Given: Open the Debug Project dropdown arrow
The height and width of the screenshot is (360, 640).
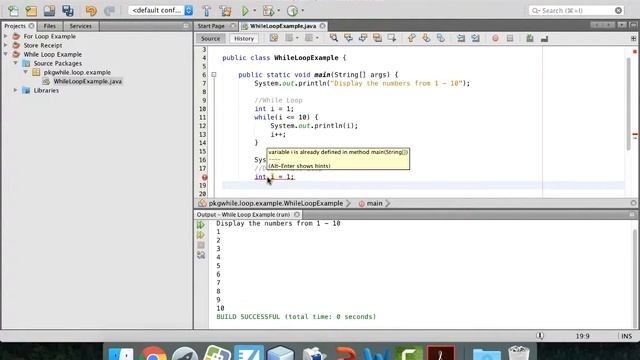Looking at the screenshot, I should click(x=279, y=11).
